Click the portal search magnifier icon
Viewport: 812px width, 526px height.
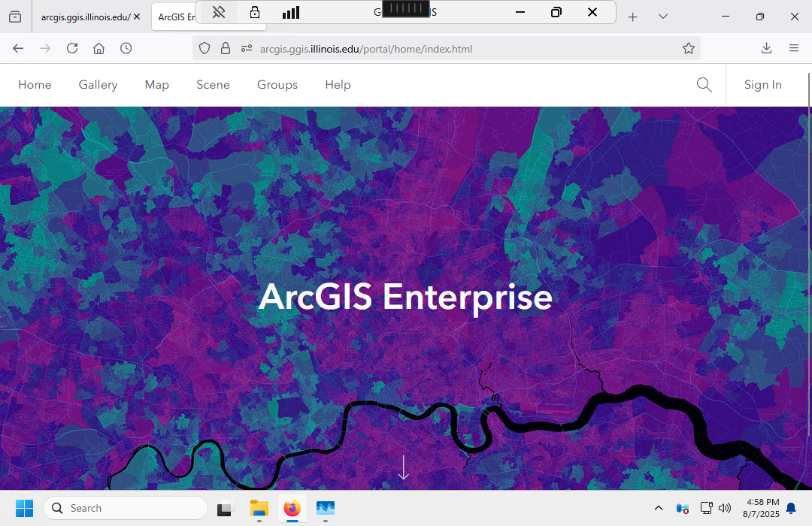click(704, 85)
